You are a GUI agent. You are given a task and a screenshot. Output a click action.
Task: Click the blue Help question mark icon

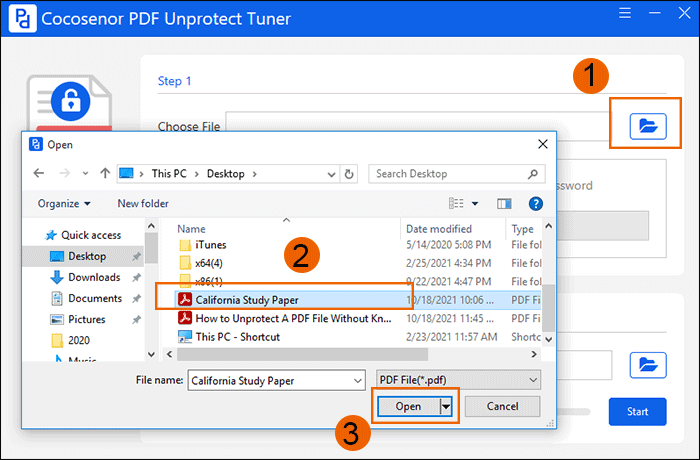(535, 204)
